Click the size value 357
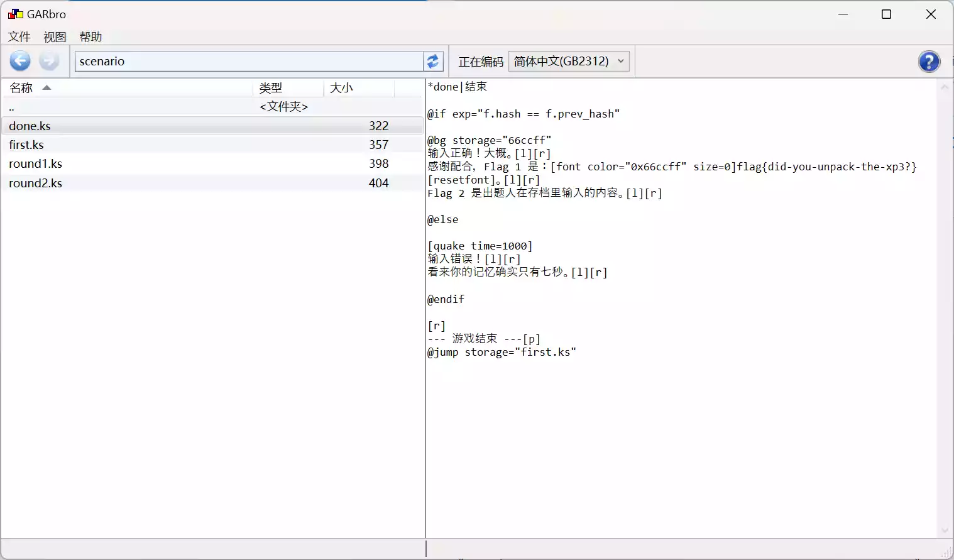Viewport: 954px width, 560px height. (x=378, y=145)
